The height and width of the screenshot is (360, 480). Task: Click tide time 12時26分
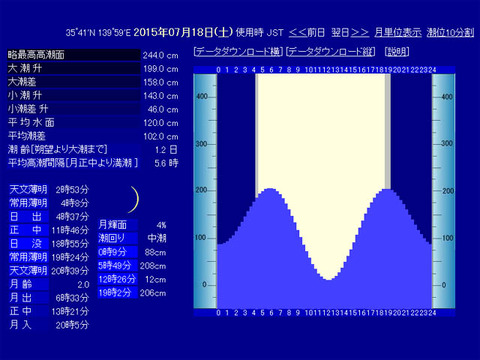click(x=117, y=279)
